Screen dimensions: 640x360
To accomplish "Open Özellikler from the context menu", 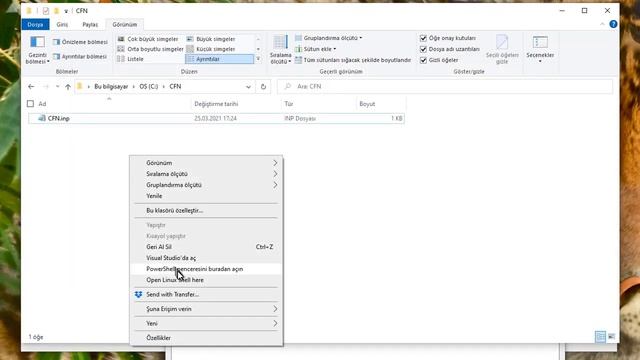I will [207, 338].
